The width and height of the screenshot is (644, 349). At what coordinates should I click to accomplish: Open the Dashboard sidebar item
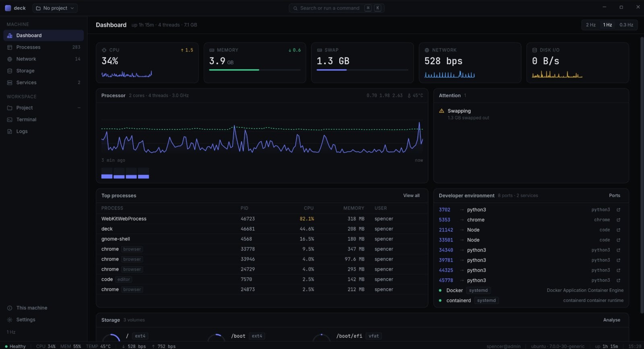click(43, 35)
